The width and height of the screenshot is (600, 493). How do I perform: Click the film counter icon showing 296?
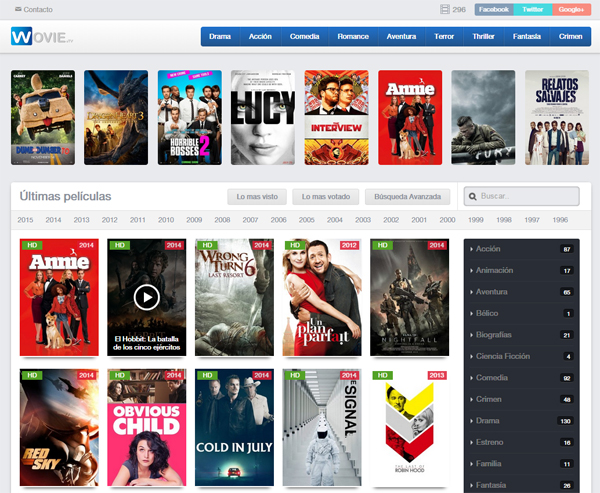(x=445, y=9)
